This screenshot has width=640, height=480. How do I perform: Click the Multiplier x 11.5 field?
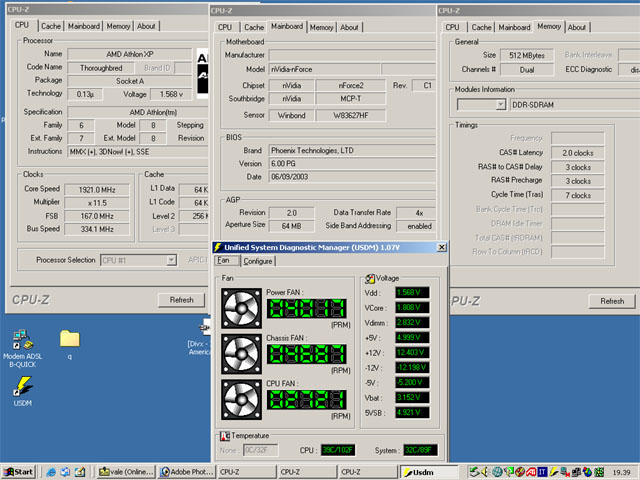[97, 203]
